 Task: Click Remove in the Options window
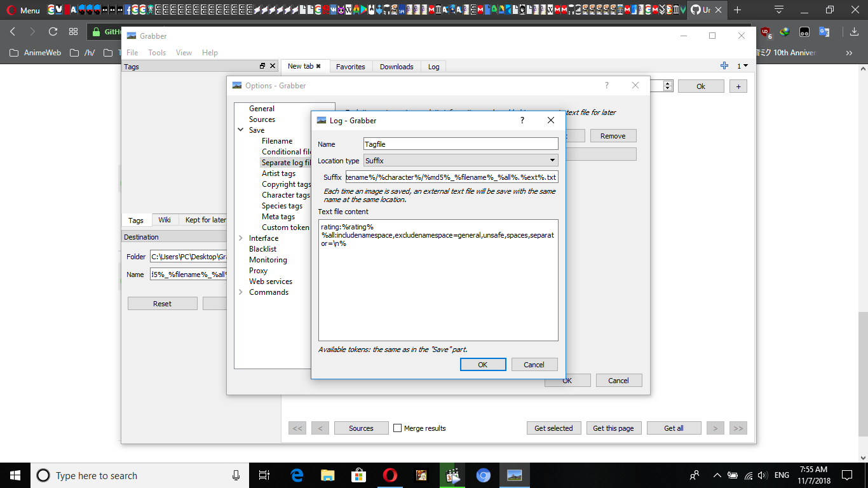(x=613, y=136)
